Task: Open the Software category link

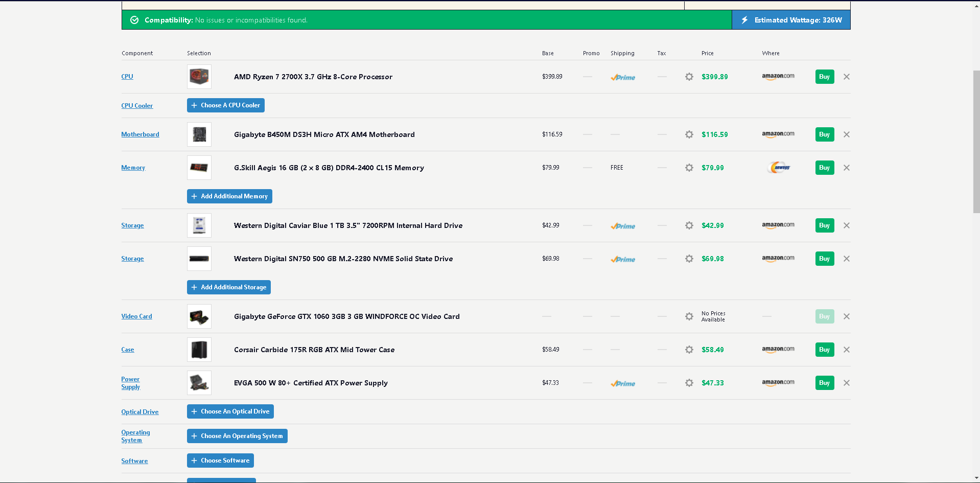Action: click(134, 461)
